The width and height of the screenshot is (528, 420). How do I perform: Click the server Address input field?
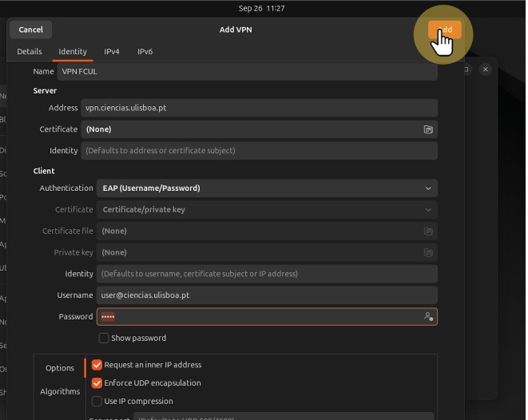click(259, 108)
